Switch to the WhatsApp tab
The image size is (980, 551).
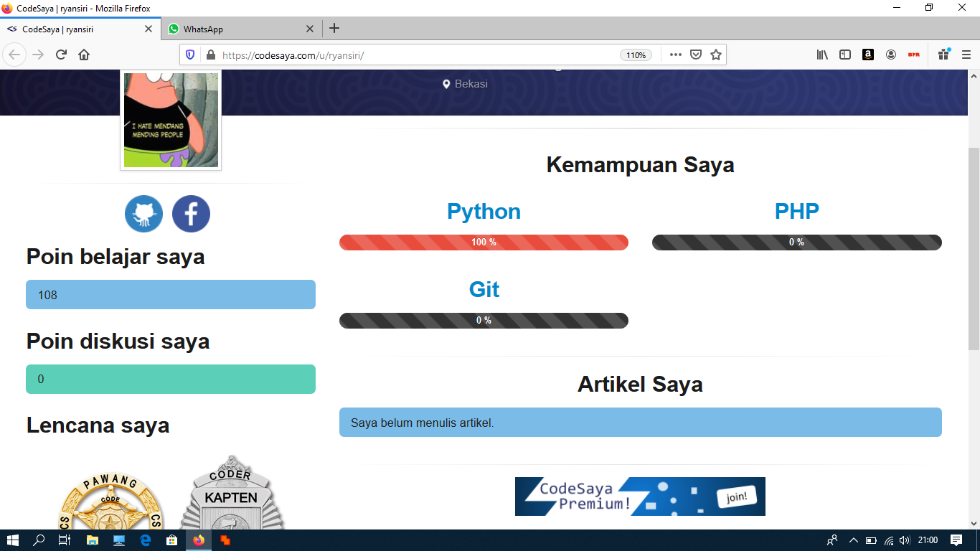click(x=242, y=29)
